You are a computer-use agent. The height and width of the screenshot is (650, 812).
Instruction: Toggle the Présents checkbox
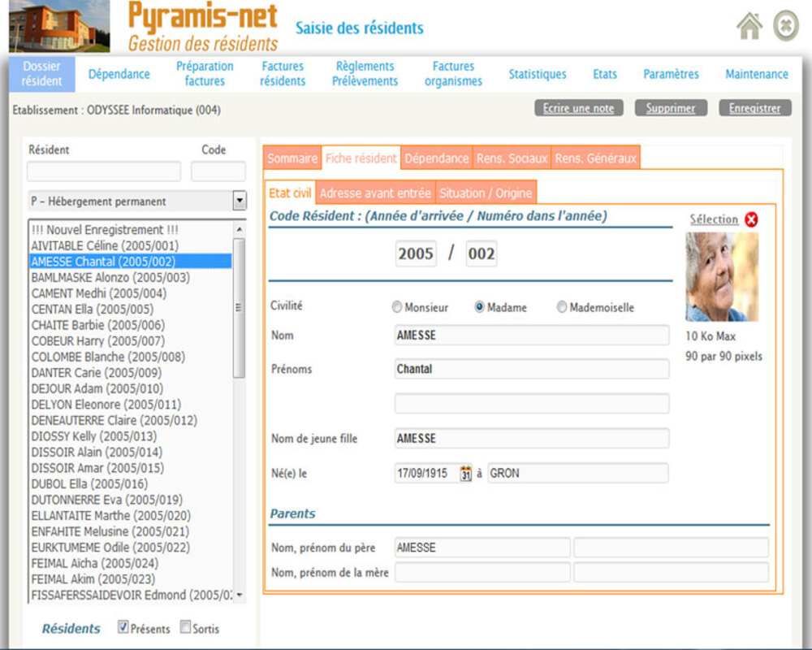point(123,627)
